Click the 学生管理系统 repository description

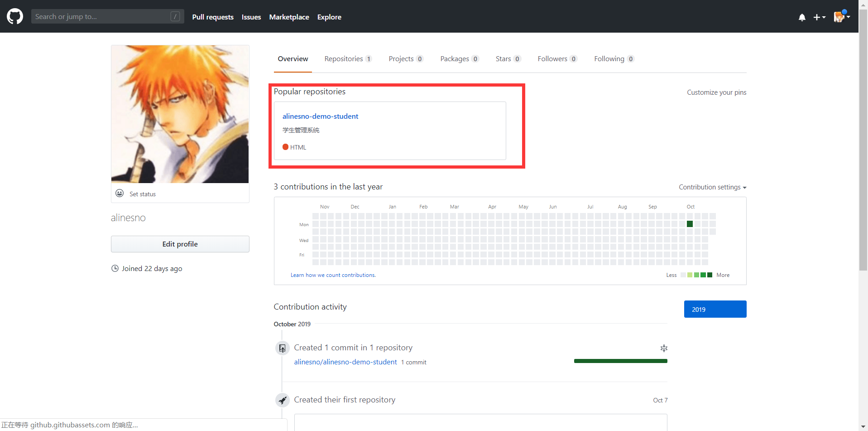(x=301, y=130)
